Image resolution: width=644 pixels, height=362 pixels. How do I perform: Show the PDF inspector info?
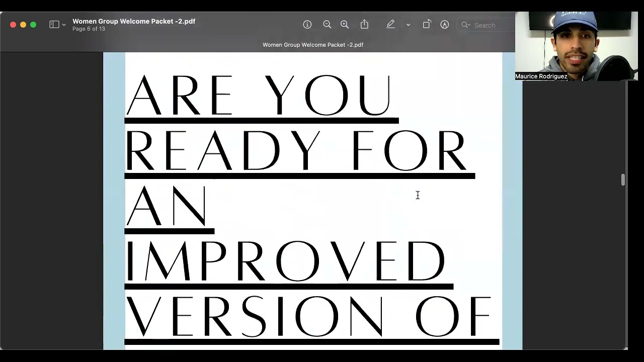coord(307,25)
